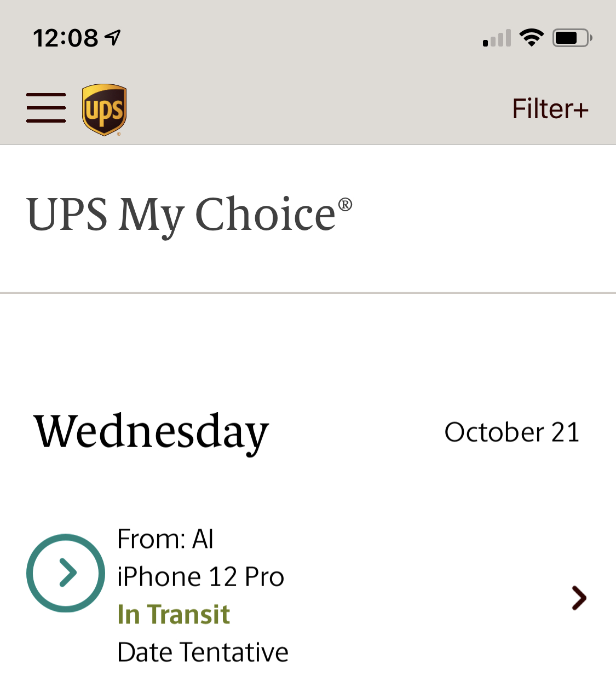Tap the 12:08 clock in status bar
The width and height of the screenshot is (616, 688).
click(66, 38)
